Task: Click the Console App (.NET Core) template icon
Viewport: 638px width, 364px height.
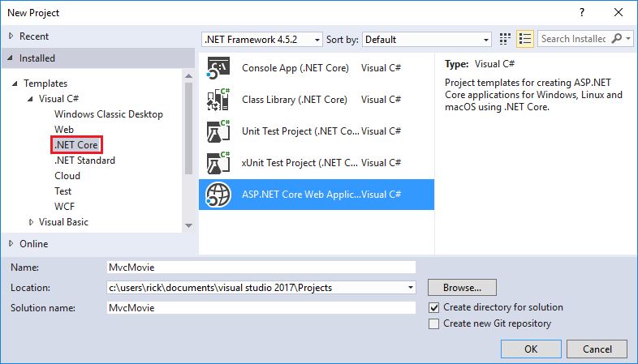Action: coord(218,68)
